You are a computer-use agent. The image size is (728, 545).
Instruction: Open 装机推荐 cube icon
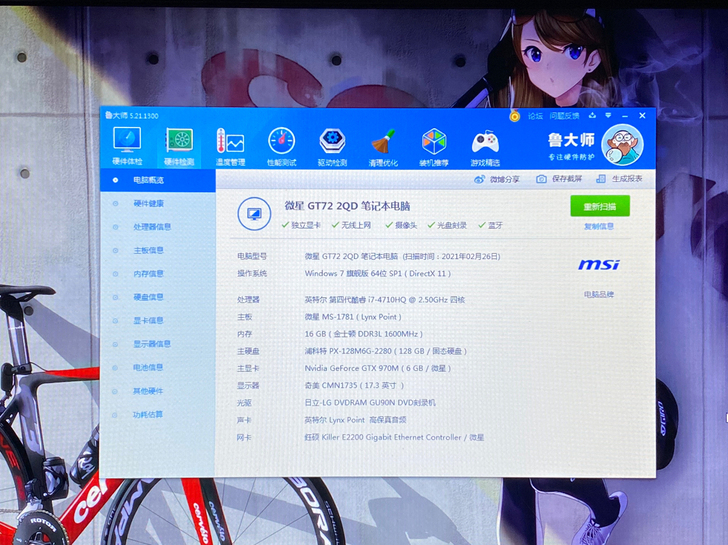pyautogui.click(x=434, y=147)
